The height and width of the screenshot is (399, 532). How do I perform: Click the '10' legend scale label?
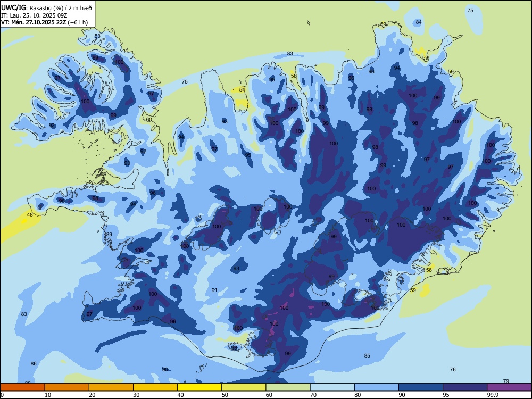pos(48,395)
